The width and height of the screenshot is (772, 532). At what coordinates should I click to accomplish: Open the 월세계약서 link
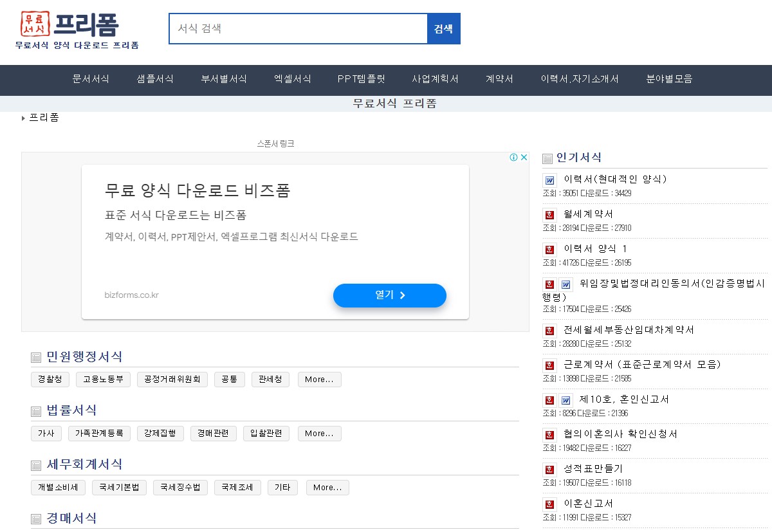point(589,214)
